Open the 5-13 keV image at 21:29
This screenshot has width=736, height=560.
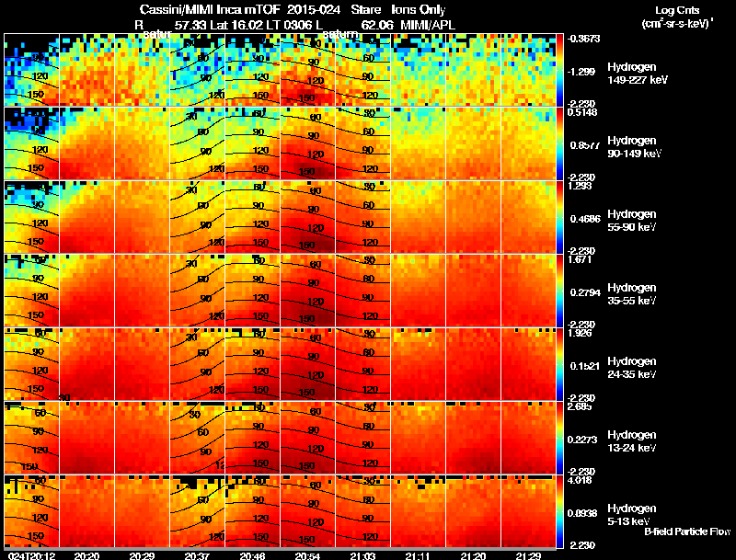pos(528,511)
